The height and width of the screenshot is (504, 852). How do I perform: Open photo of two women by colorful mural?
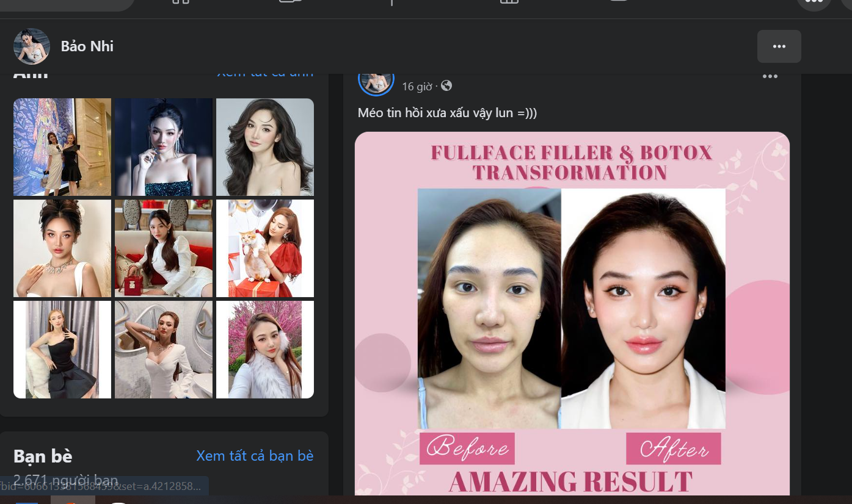[x=62, y=147]
